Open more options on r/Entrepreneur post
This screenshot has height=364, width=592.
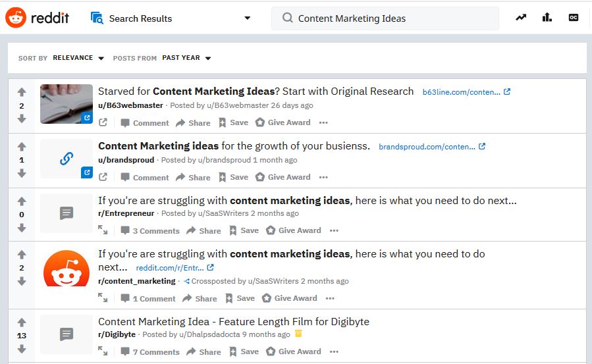pyautogui.click(x=334, y=230)
